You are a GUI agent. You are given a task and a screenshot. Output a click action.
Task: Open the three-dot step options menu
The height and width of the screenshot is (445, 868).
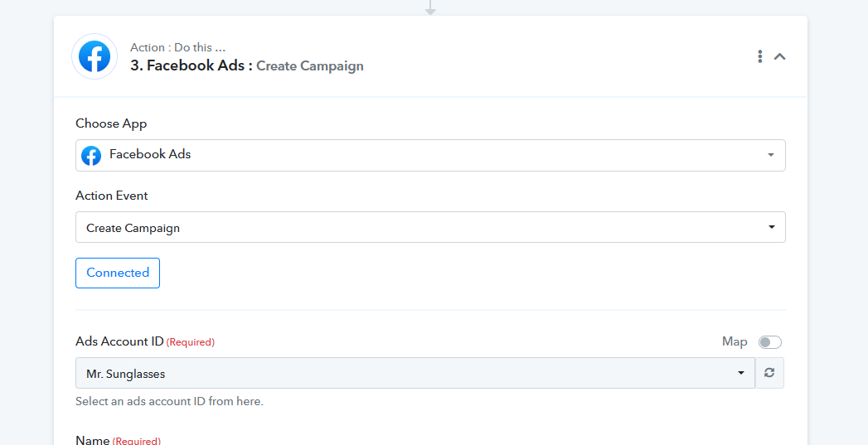click(x=760, y=56)
